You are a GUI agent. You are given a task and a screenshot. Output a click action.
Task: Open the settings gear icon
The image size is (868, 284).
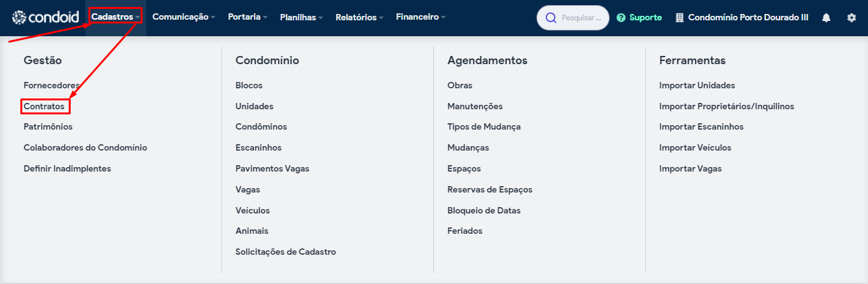[851, 18]
